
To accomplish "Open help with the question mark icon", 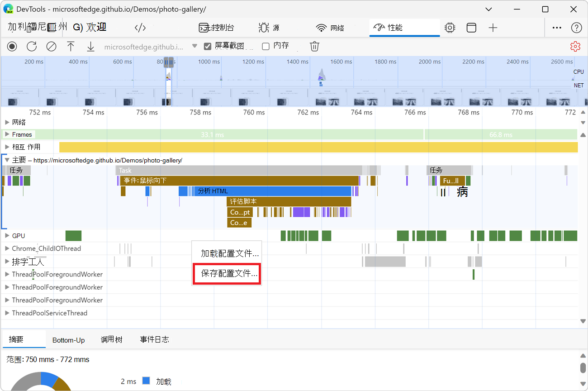I will tap(576, 28).
